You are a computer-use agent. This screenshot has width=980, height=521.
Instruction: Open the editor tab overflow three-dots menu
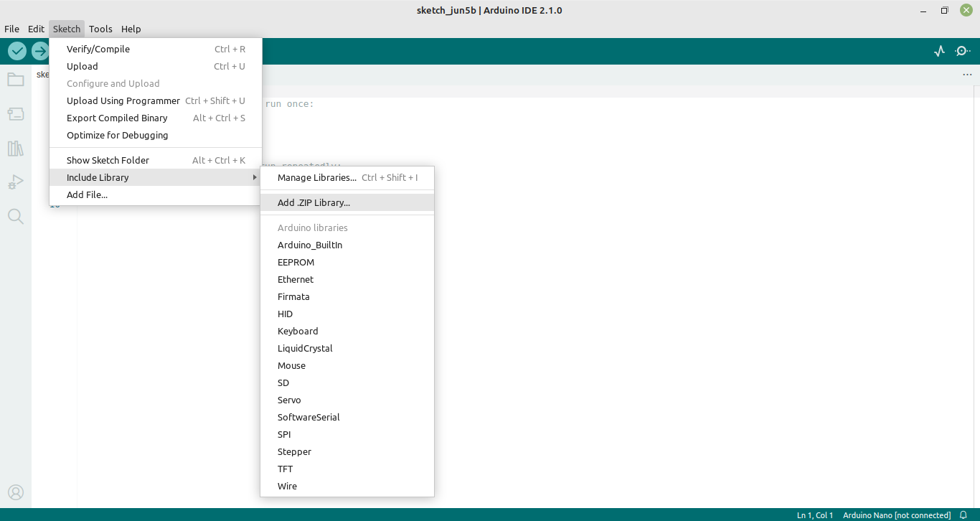(968, 75)
